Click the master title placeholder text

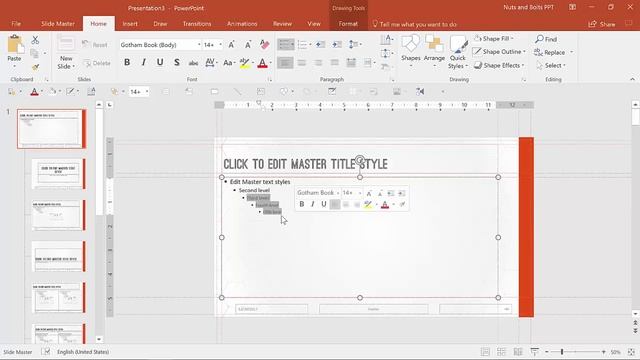[x=305, y=164]
